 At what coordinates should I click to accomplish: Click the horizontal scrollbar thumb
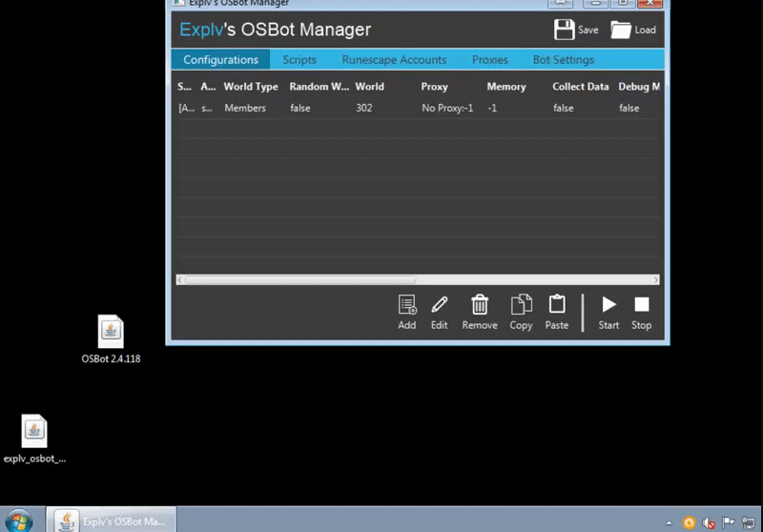pos(300,279)
